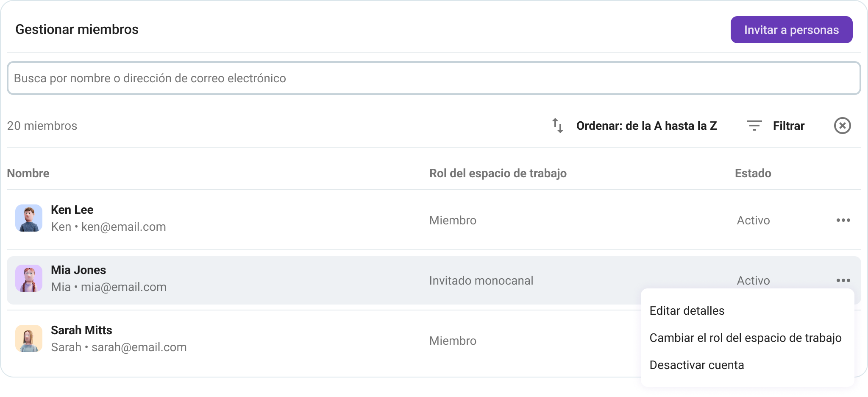Click the member search input field
This screenshot has width=868, height=397.
433,78
